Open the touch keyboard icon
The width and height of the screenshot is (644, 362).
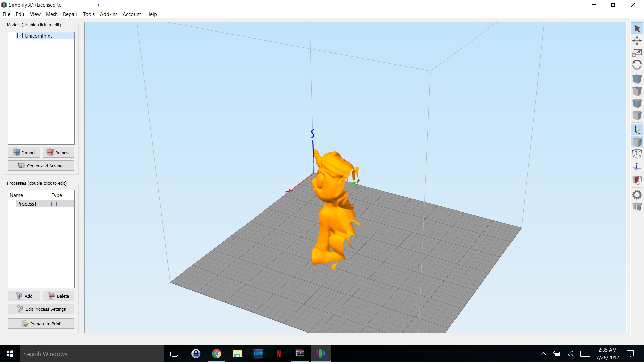[585, 354]
